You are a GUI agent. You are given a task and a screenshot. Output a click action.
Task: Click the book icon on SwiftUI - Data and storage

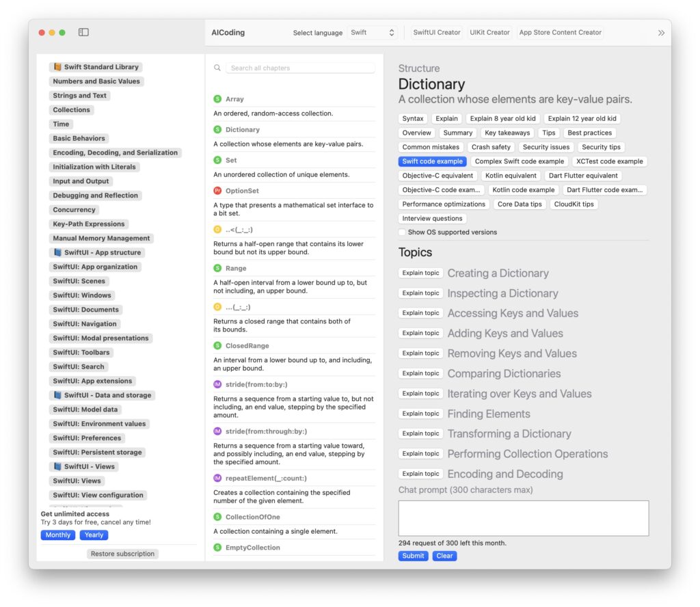(x=57, y=396)
